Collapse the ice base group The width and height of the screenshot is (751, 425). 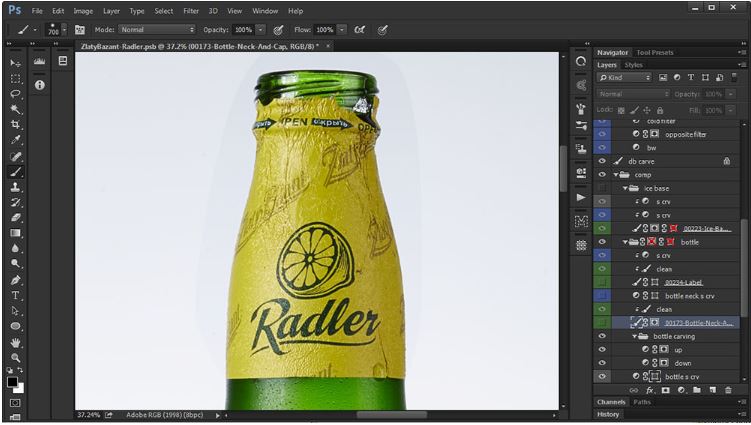point(625,188)
